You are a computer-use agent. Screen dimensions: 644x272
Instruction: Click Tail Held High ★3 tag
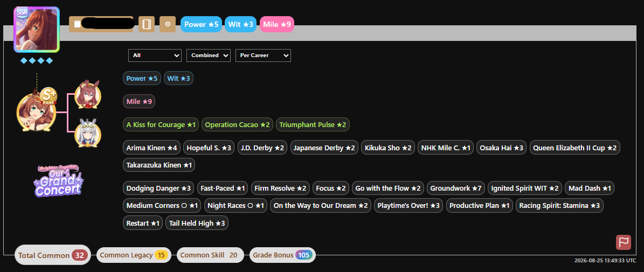(x=197, y=223)
